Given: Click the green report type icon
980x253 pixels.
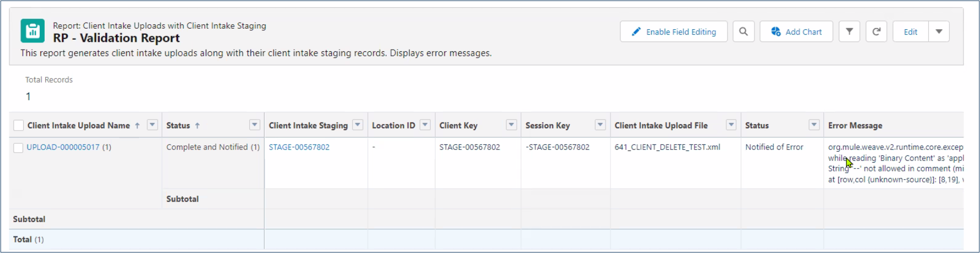Looking at the screenshot, I should click(33, 31).
